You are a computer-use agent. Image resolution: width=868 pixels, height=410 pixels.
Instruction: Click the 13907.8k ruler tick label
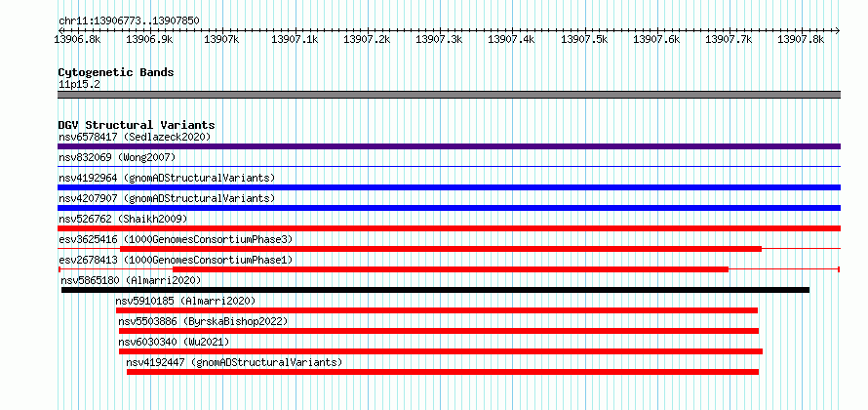(x=801, y=39)
